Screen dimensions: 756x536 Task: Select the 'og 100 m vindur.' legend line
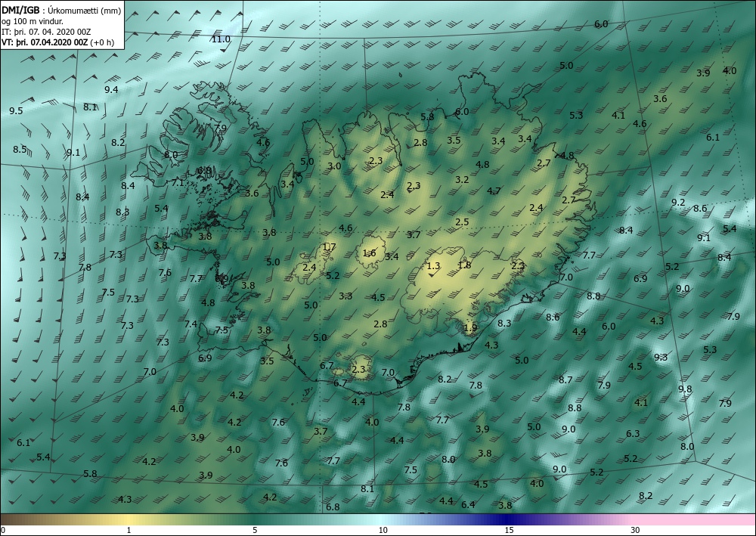[x=33, y=21]
